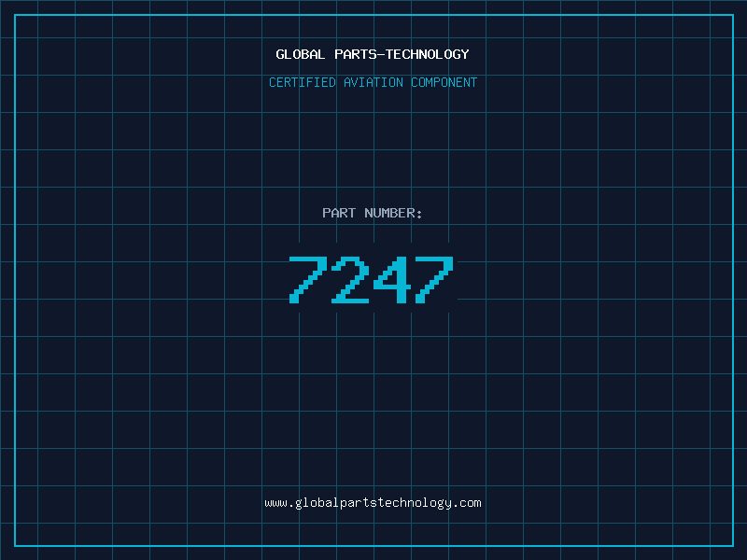The height and width of the screenshot is (560, 747).
Task: Open the www.globalpartstechnology.com link
Action: point(373,503)
